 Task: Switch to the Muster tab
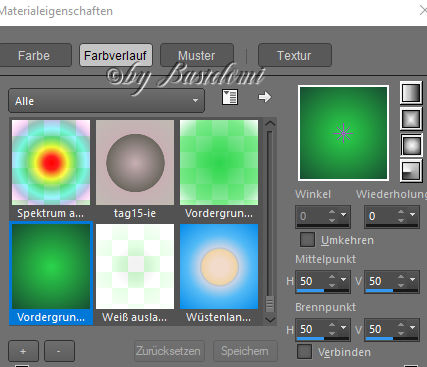point(197,55)
